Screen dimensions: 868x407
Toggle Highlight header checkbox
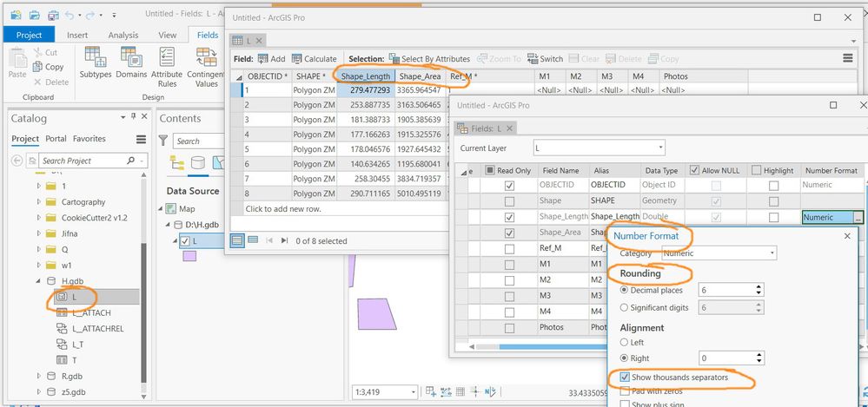(756, 170)
